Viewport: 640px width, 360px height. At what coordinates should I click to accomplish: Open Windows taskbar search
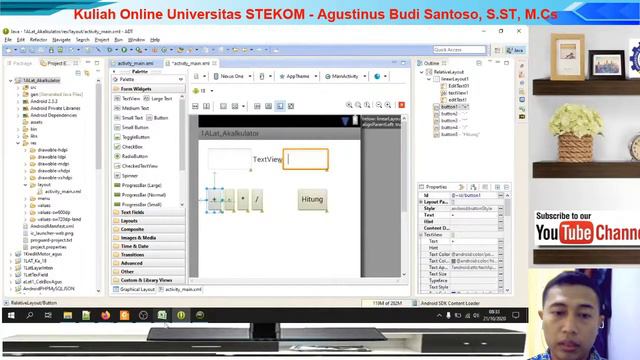pyautogui.click(x=29, y=315)
